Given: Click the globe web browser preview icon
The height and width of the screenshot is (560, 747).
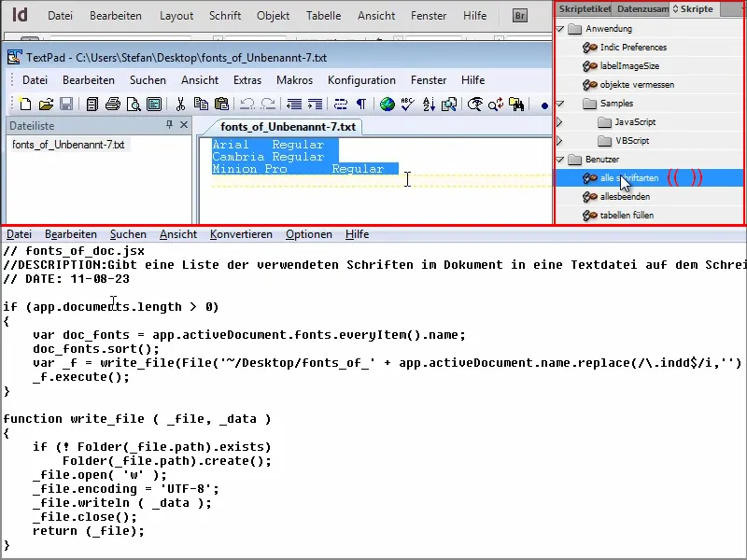Looking at the screenshot, I should coord(387,104).
